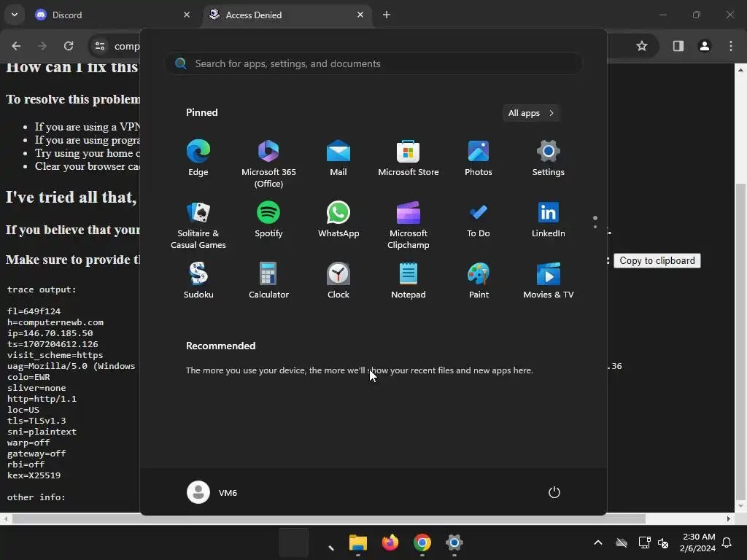Click the Start menu search box

(x=373, y=63)
